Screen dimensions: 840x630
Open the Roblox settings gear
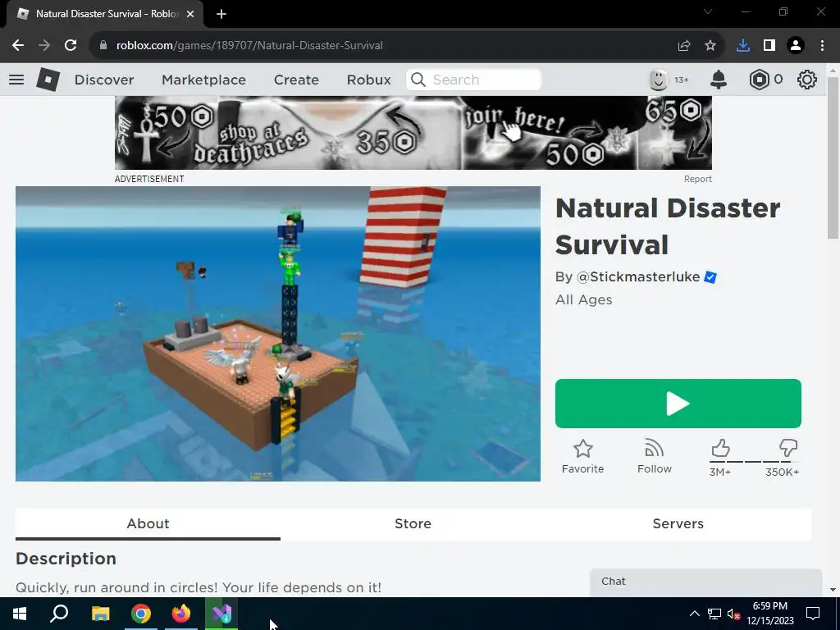[807, 80]
